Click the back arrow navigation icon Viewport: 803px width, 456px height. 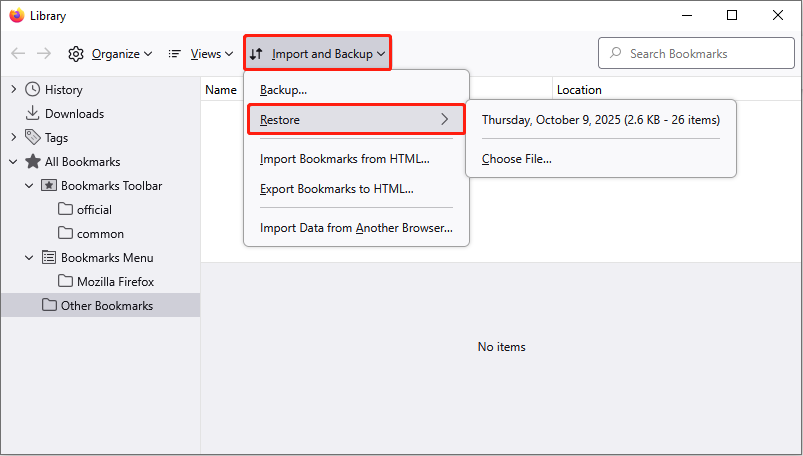point(18,53)
